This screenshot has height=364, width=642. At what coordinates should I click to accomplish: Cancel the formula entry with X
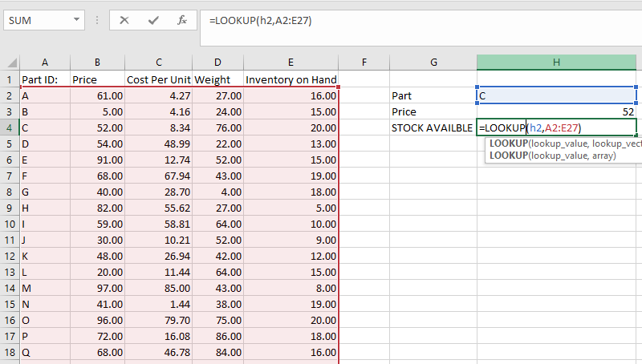click(124, 21)
